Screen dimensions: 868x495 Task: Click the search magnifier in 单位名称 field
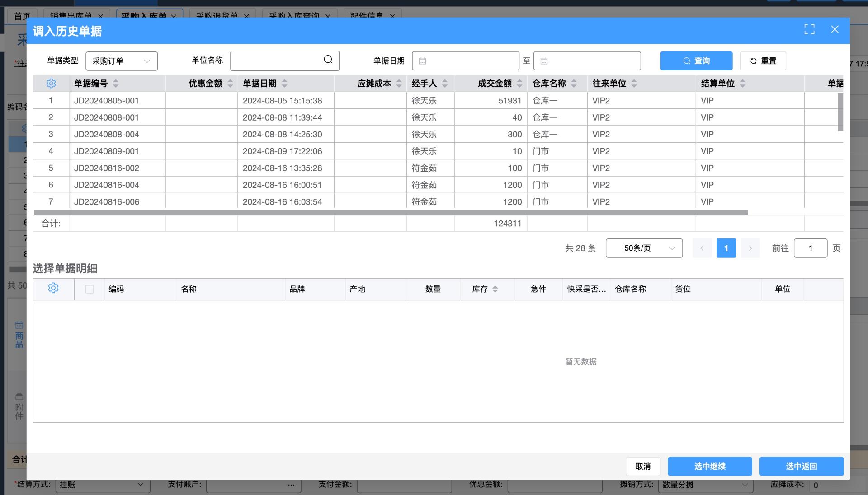point(328,60)
